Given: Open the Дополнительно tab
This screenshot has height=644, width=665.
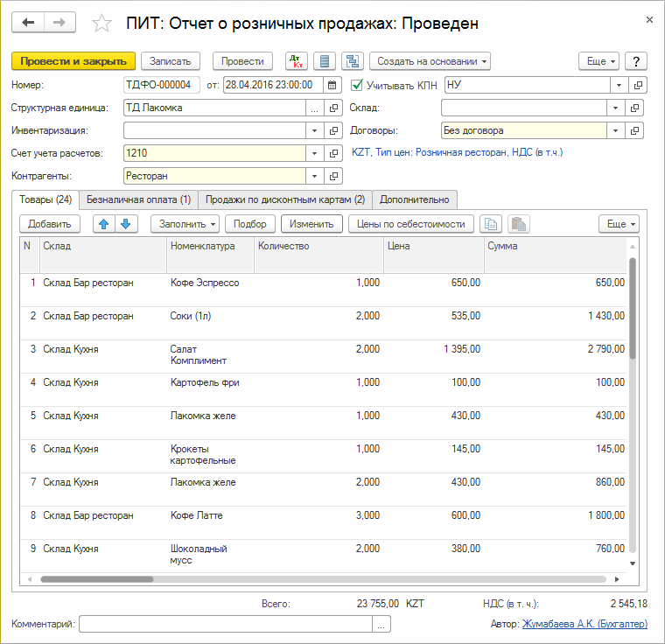Looking at the screenshot, I should click(414, 199).
